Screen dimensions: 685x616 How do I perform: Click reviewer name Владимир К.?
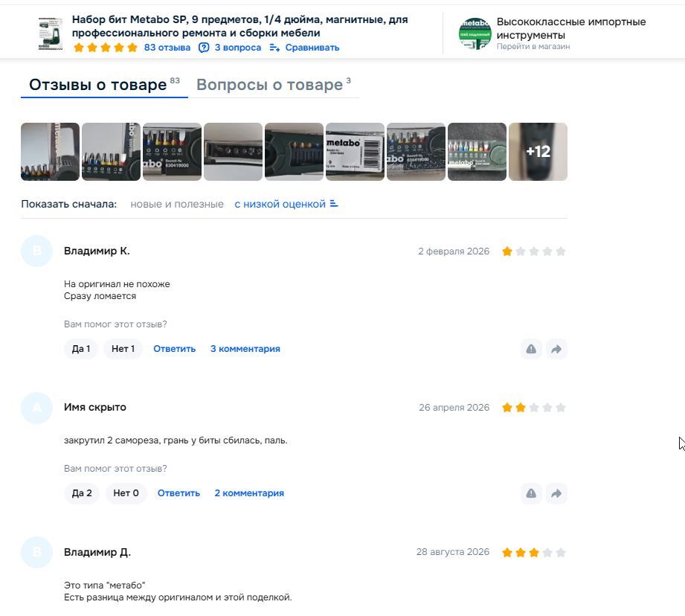[97, 251]
